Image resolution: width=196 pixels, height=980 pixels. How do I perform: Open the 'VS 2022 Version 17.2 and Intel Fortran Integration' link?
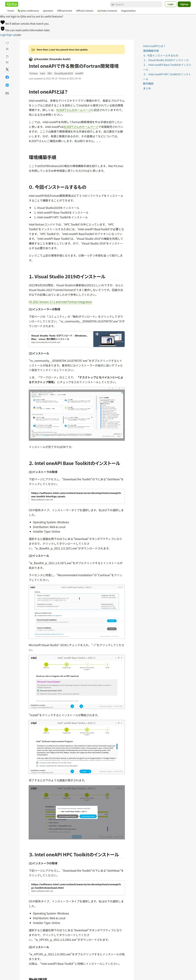pos(60,302)
